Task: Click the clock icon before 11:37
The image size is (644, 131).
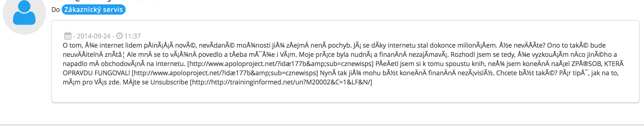Action: pyautogui.click(x=119, y=36)
